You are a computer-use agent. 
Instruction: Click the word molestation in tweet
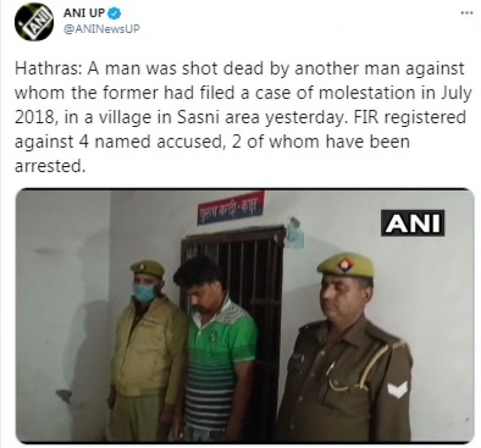[367, 93]
